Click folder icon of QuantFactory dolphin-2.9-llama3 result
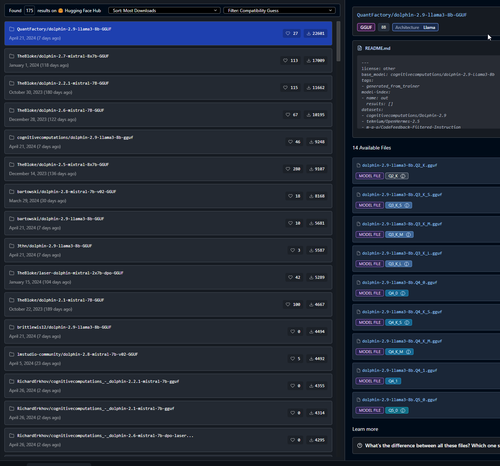 coord(11,29)
